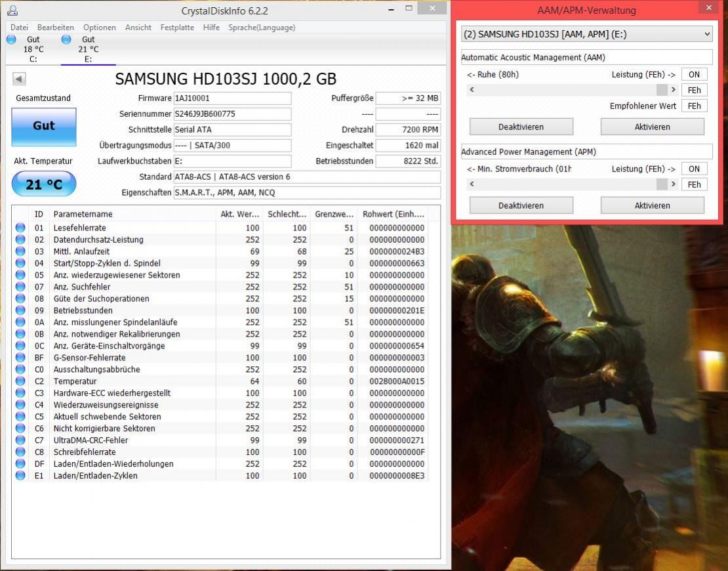This screenshot has width=728, height=571.
Task: Click the Parametername column header
Action: (x=132, y=214)
